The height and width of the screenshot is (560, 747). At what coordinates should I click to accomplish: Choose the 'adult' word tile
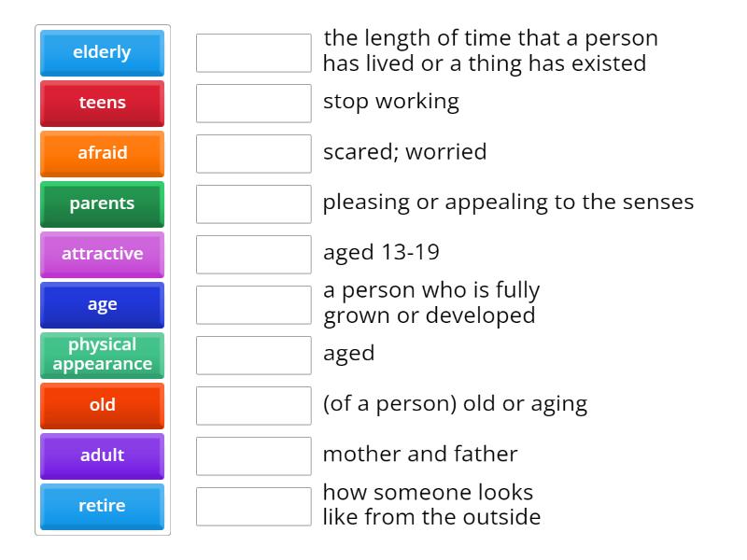(x=102, y=455)
